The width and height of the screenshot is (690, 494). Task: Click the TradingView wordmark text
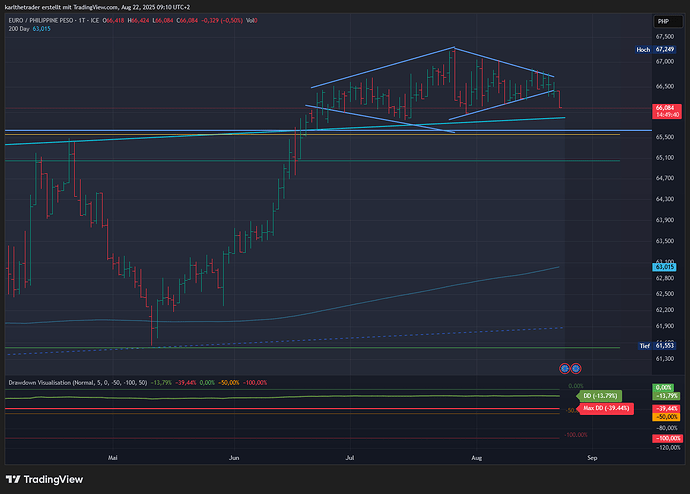click(57, 477)
